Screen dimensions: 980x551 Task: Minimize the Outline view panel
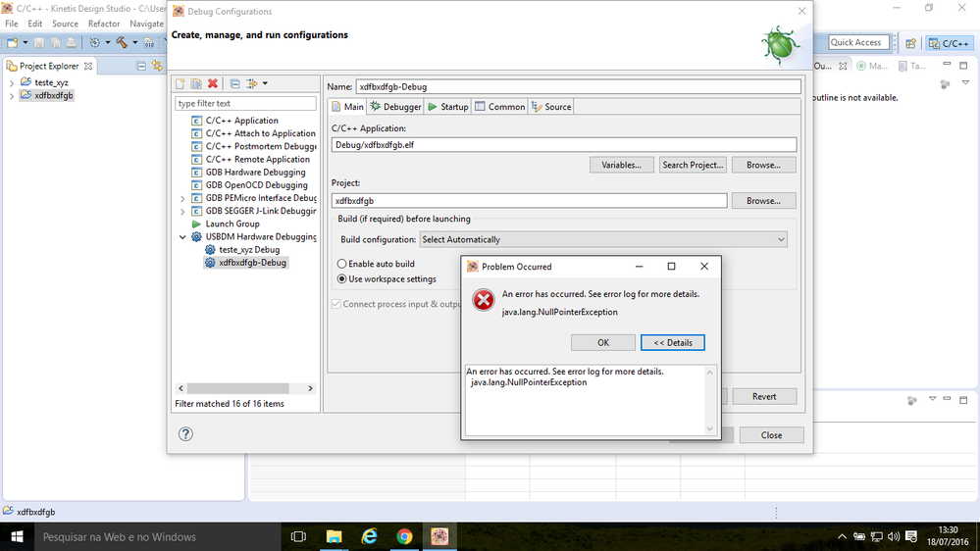[947, 65]
